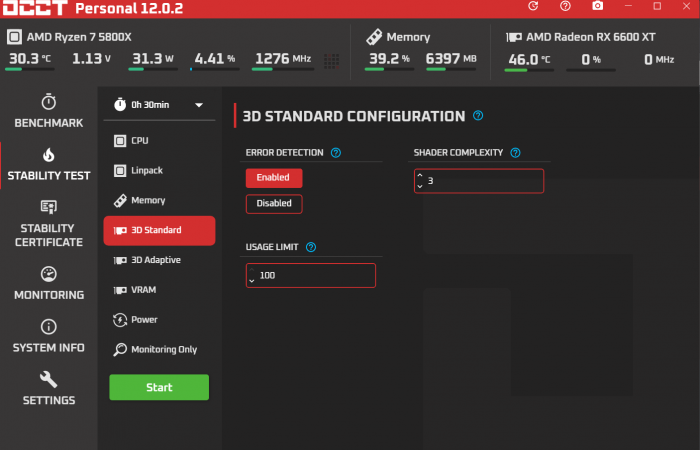Select the 3D Standard test

pos(159,230)
